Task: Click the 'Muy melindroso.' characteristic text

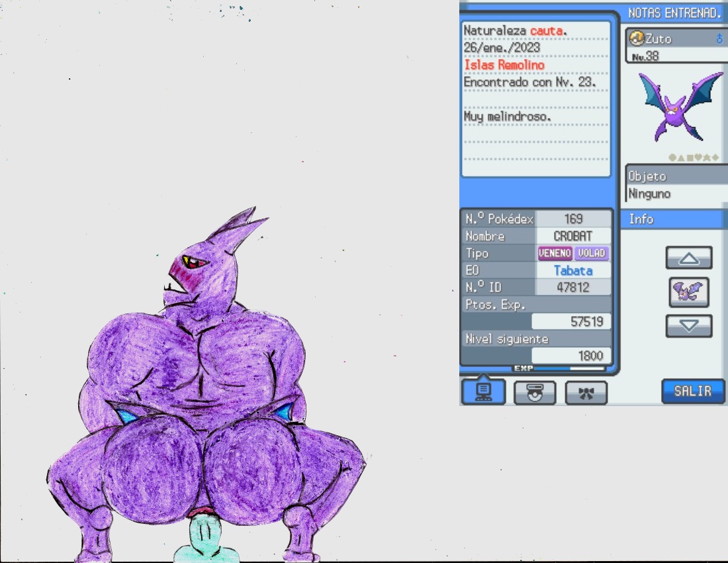Action: coord(508,116)
